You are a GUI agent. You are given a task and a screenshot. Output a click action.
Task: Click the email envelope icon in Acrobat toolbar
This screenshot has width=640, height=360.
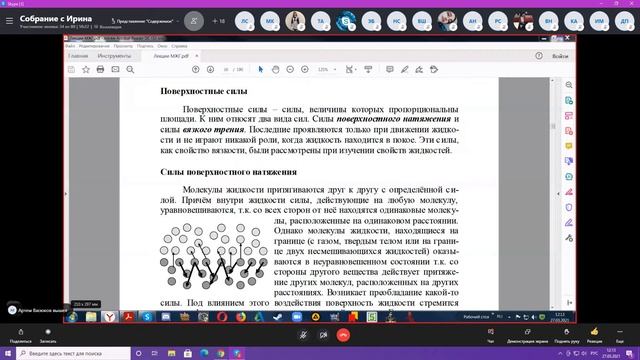[x=116, y=69]
